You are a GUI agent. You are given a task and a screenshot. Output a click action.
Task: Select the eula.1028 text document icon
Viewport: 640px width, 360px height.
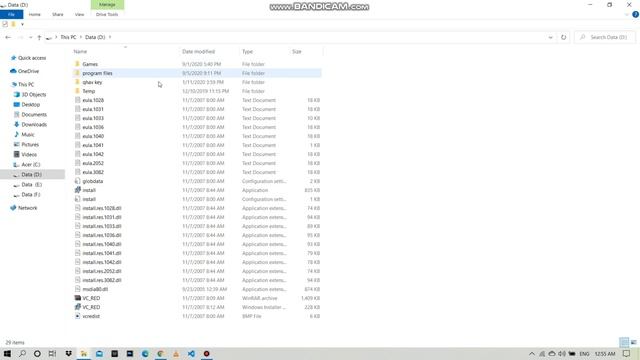click(x=78, y=100)
